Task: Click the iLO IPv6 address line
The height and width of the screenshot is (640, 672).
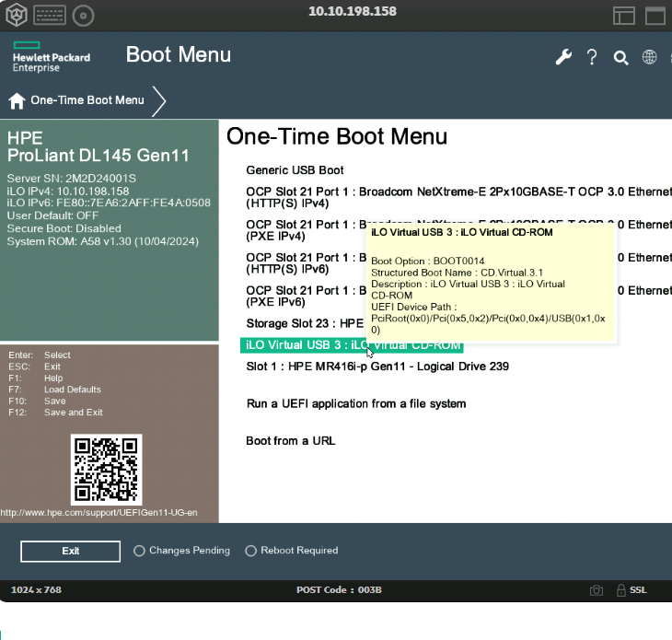Action: 109,203
